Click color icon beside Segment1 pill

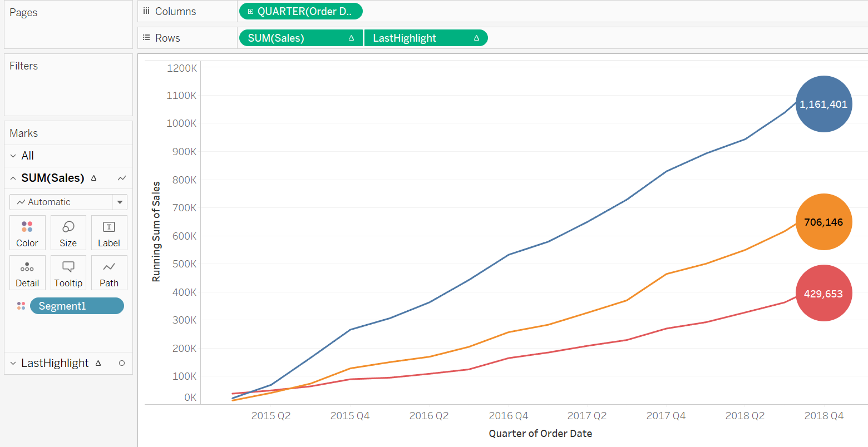21,306
